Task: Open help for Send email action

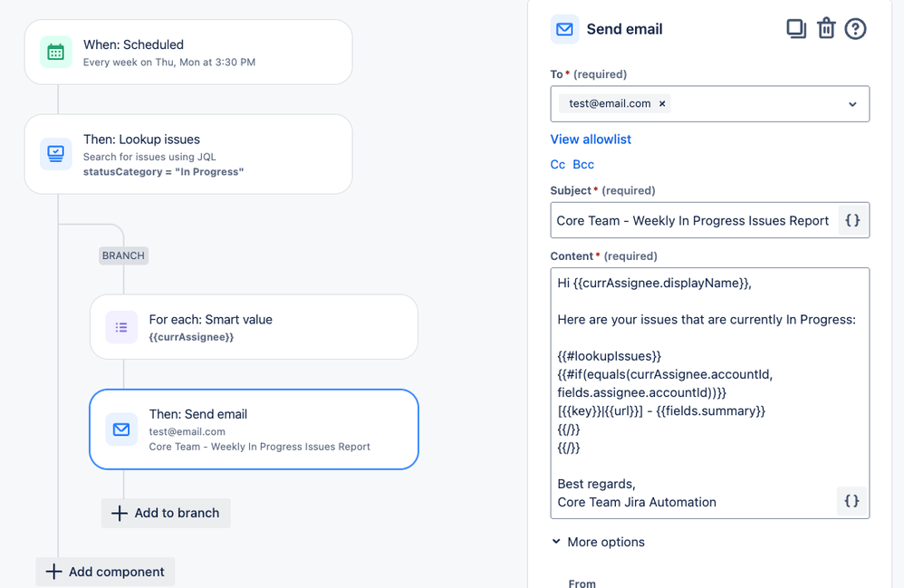Action: pos(856,28)
